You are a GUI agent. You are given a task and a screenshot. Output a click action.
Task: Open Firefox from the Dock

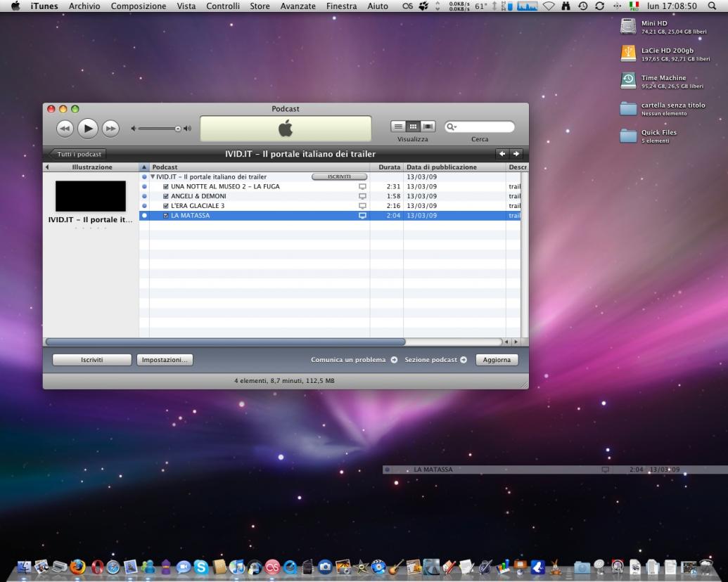tap(77, 567)
